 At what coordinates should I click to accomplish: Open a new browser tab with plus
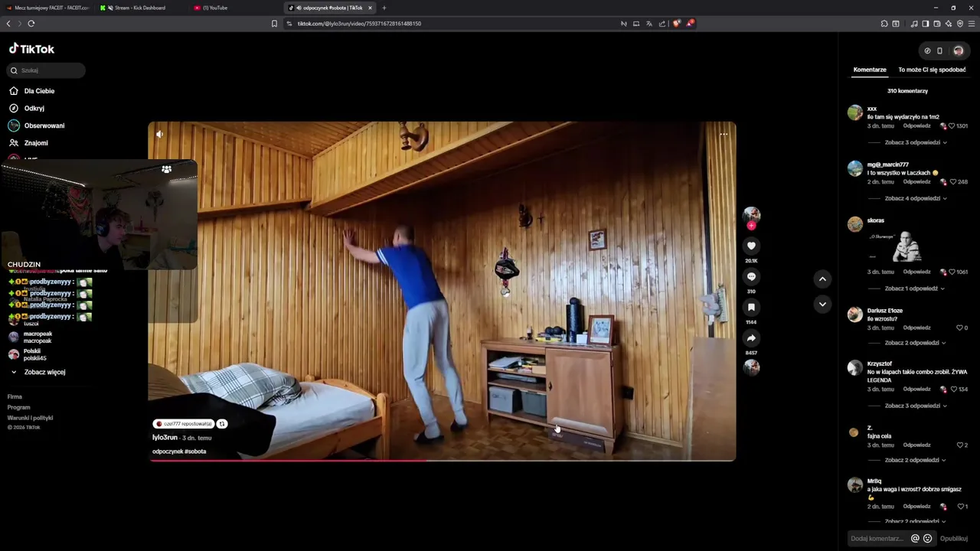click(x=384, y=8)
